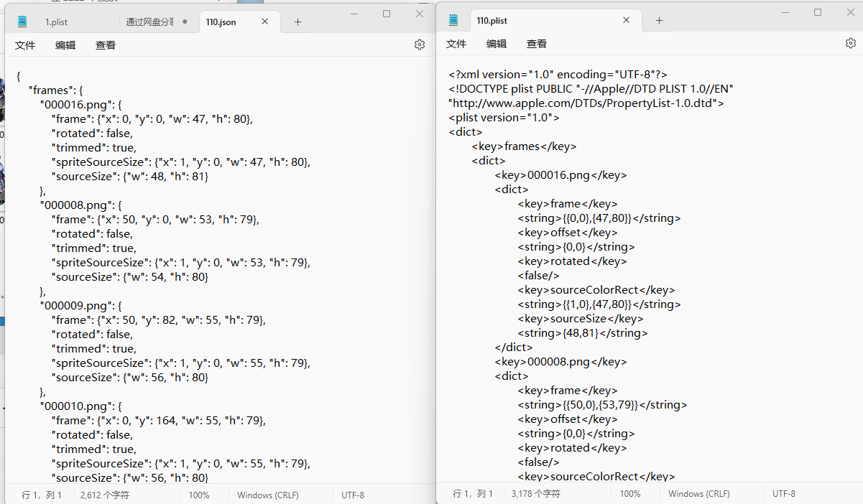Open Settings in the 110.json window

click(x=420, y=44)
